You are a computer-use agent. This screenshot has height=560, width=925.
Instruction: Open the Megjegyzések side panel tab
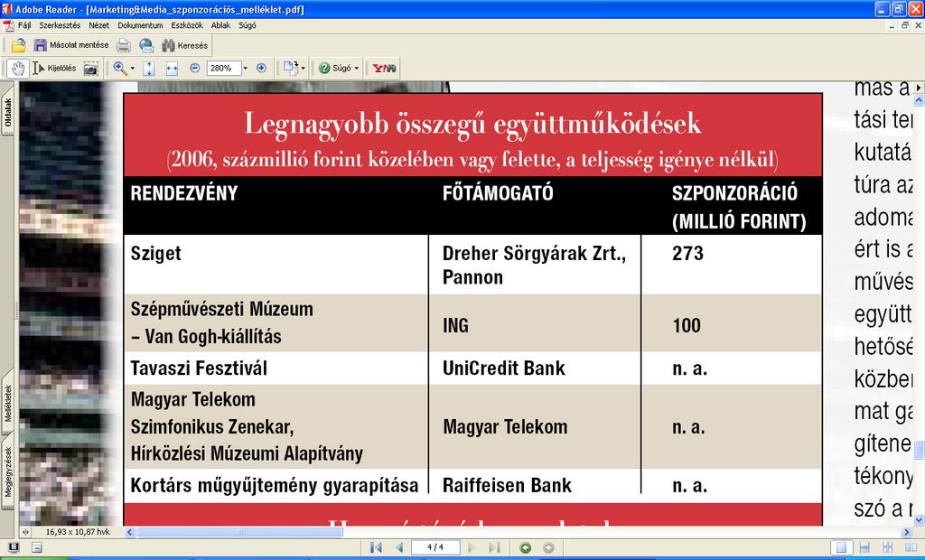click(7, 472)
